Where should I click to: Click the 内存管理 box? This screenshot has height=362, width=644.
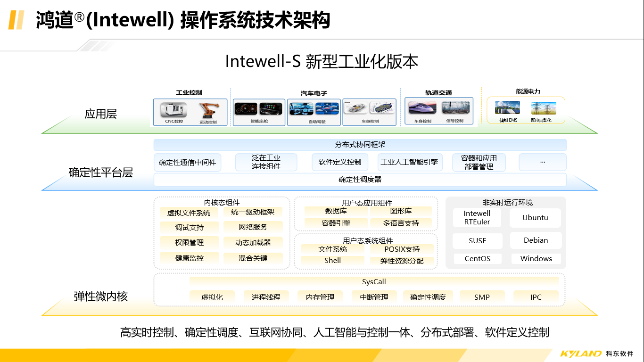coord(320,297)
